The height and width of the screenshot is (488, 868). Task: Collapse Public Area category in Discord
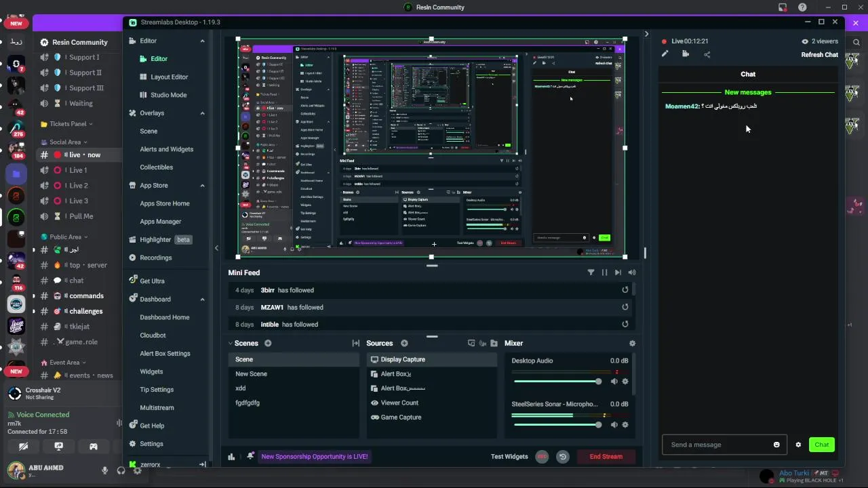pos(64,237)
